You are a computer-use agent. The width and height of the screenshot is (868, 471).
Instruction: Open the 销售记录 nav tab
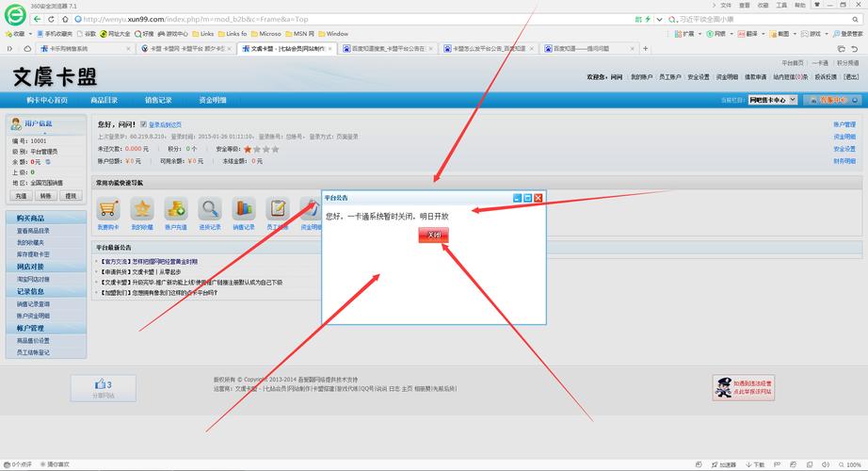[158, 100]
